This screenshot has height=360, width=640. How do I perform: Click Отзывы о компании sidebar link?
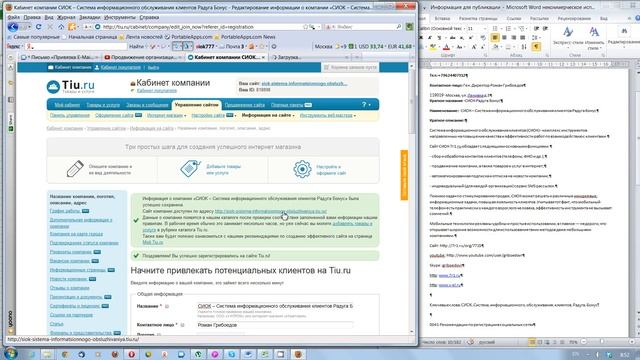coord(69,288)
